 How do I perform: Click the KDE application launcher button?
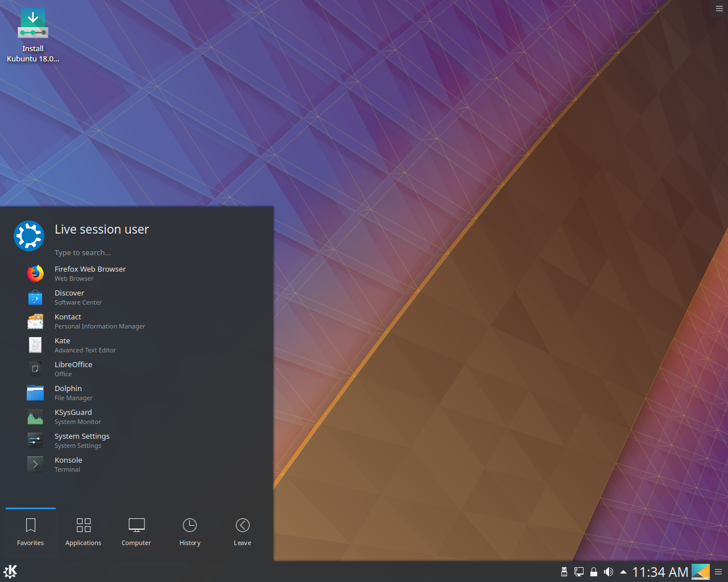coord(10,572)
